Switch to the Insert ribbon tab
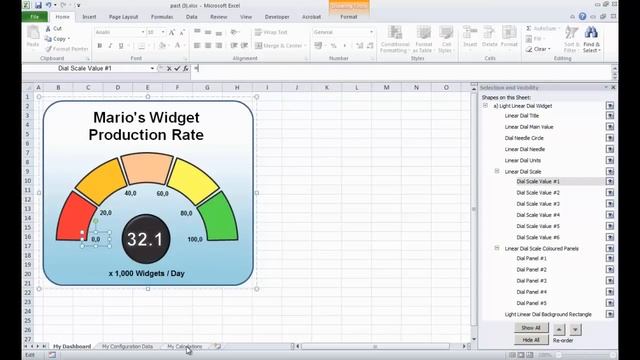 [x=89, y=17]
